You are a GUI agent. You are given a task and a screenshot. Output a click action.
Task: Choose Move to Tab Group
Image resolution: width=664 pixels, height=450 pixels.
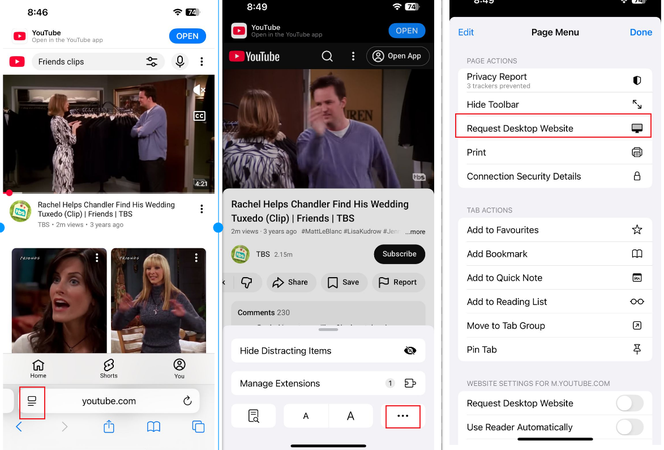click(555, 326)
